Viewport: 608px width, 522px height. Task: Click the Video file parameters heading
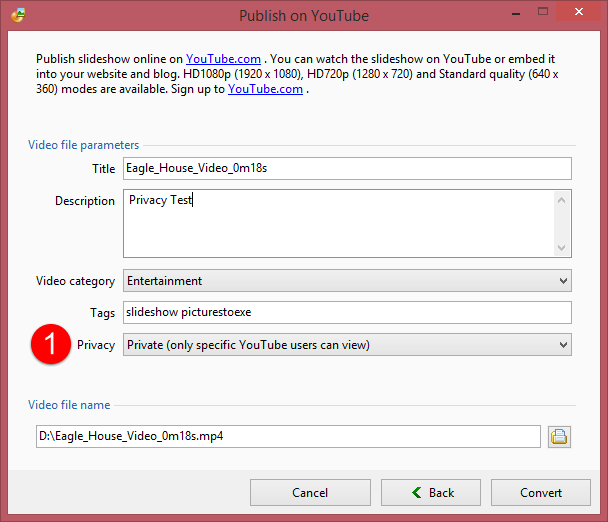83,145
